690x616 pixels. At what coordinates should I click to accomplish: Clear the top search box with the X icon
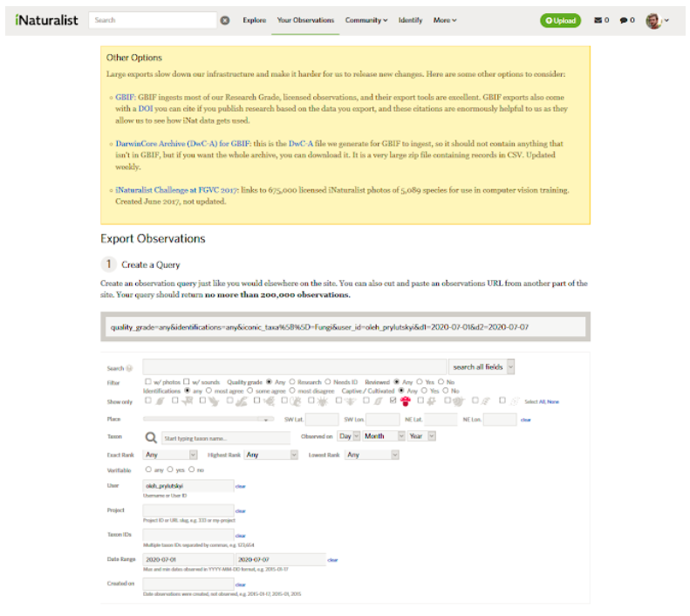point(225,20)
